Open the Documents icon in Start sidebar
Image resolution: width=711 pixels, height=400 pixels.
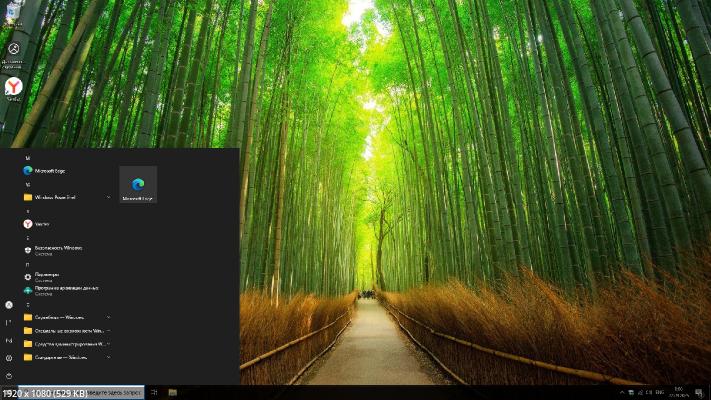pyautogui.click(x=9, y=322)
